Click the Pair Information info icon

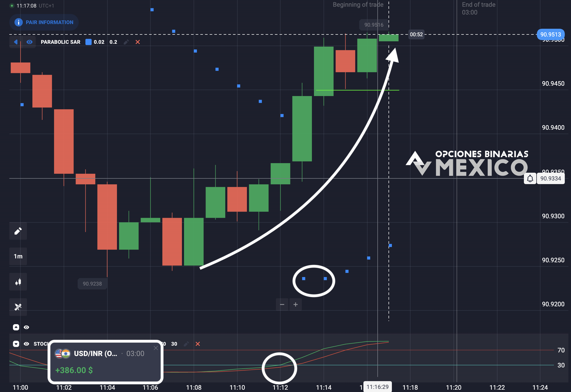point(18,22)
